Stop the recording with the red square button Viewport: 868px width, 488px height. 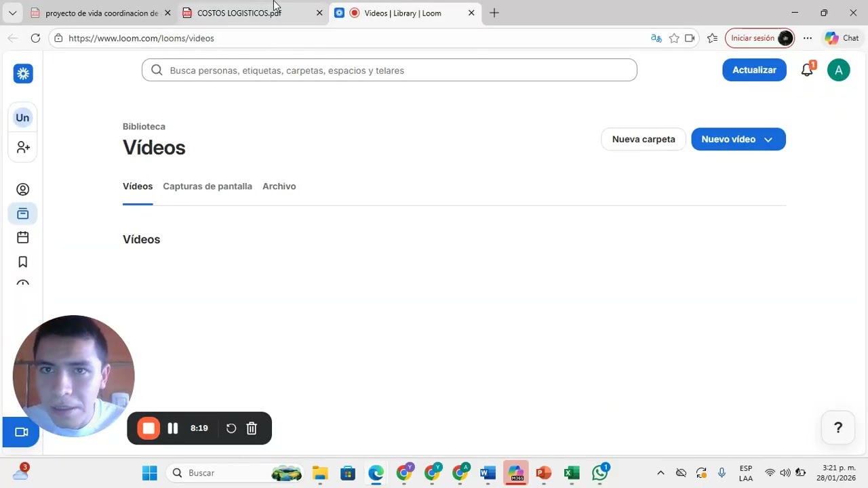point(149,428)
